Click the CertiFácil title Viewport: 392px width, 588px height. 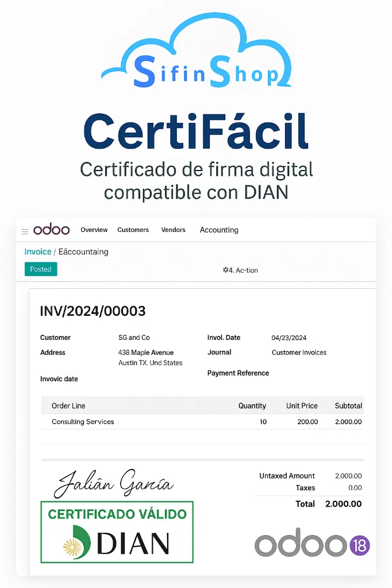(195, 132)
